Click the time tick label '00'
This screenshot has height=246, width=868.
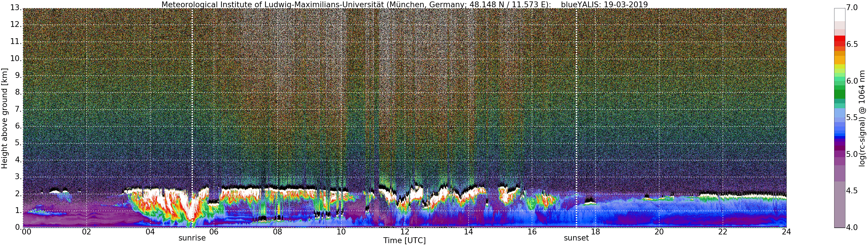tap(26, 232)
